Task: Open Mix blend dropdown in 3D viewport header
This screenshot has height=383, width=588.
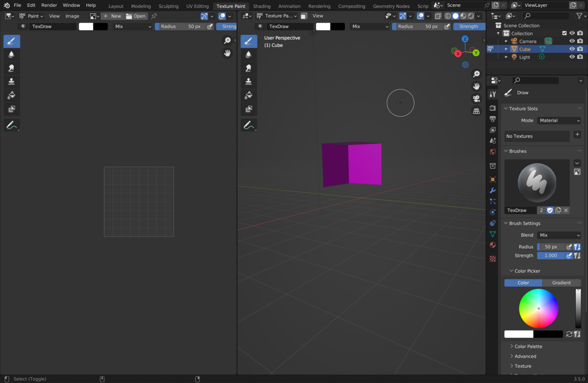Action: click(x=370, y=26)
